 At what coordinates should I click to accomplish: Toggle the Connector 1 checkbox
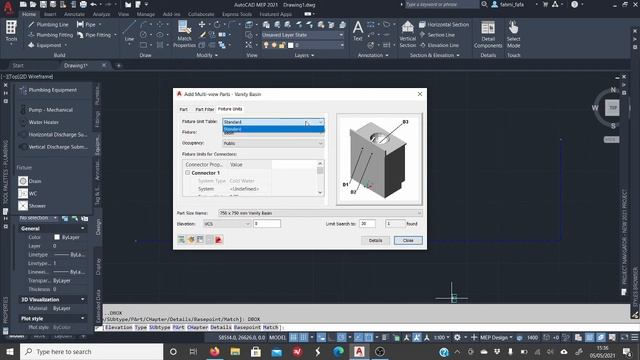tap(187, 173)
